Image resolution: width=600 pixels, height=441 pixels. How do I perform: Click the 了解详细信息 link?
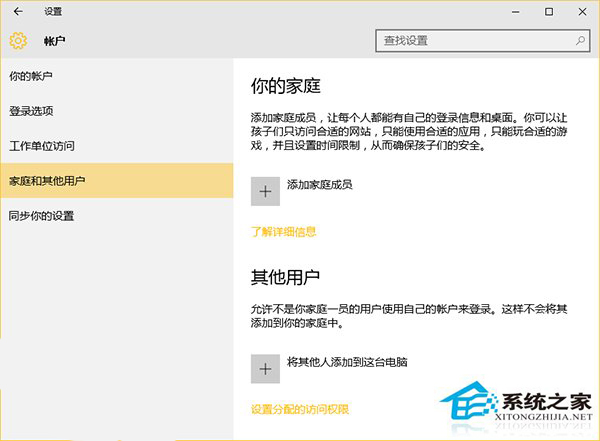(x=284, y=232)
